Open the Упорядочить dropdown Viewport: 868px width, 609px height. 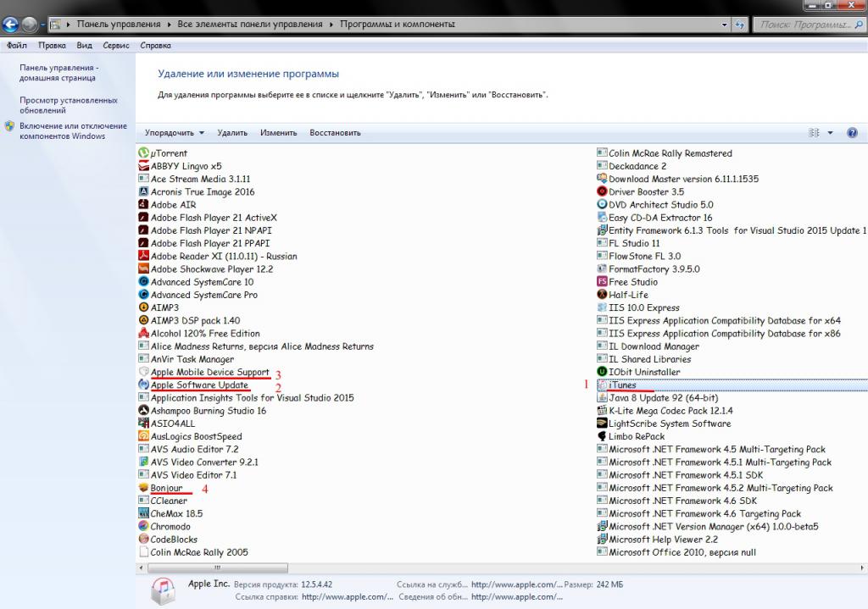tap(175, 133)
